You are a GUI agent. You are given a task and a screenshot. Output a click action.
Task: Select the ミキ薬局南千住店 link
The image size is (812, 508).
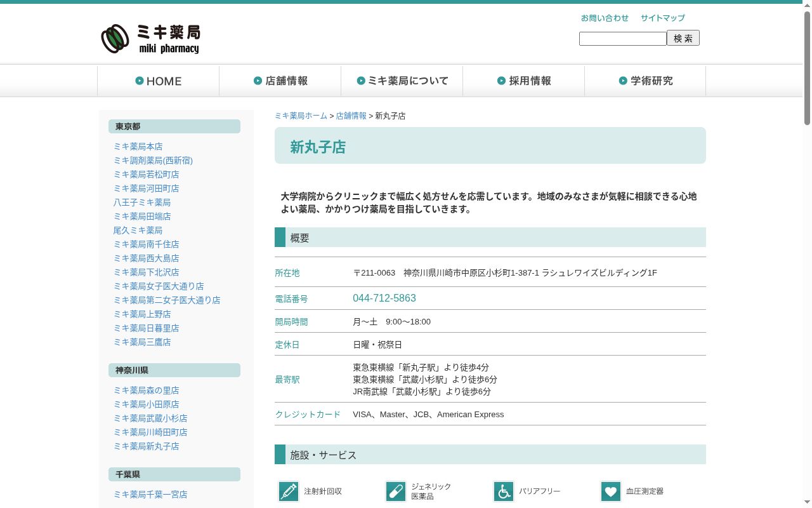point(146,244)
